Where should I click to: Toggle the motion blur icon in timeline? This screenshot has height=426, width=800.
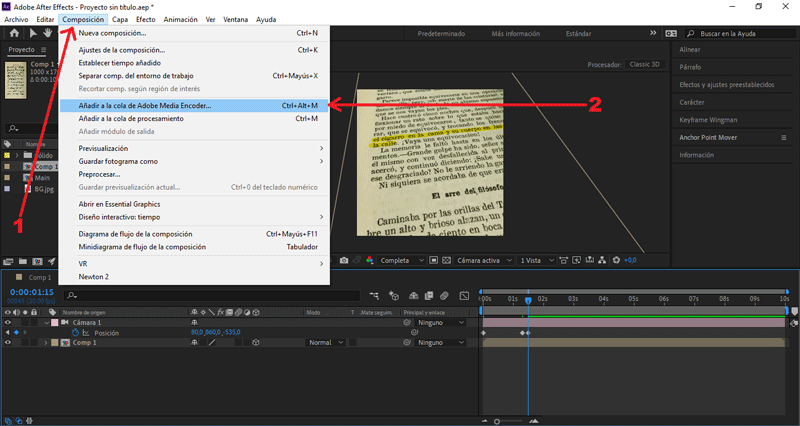click(x=444, y=295)
